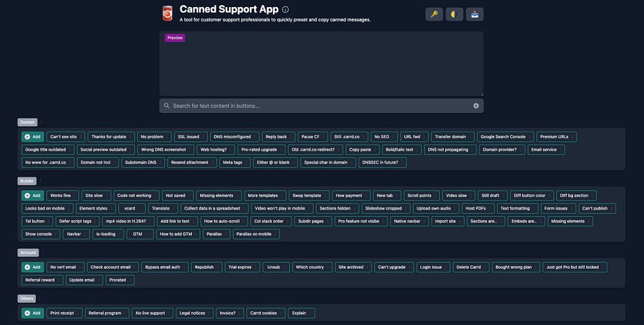
Task: Click the Preview badge label
Action: coord(175,38)
